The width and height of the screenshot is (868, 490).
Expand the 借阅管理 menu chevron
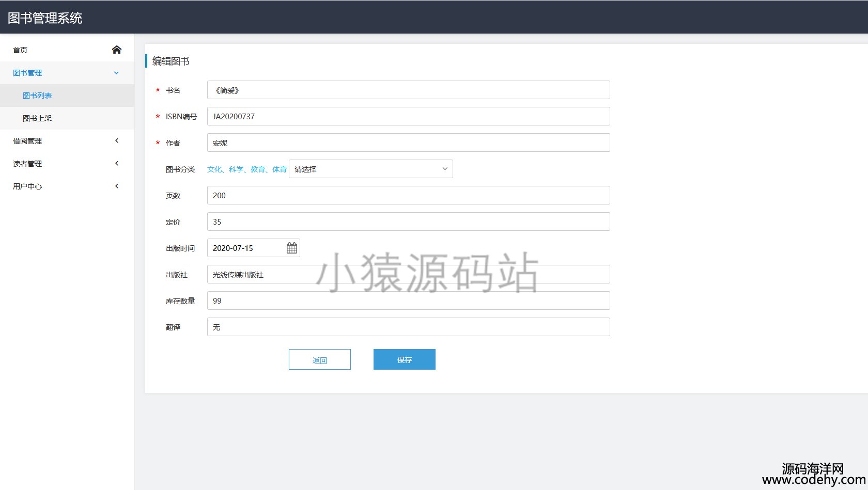pos(117,140)
